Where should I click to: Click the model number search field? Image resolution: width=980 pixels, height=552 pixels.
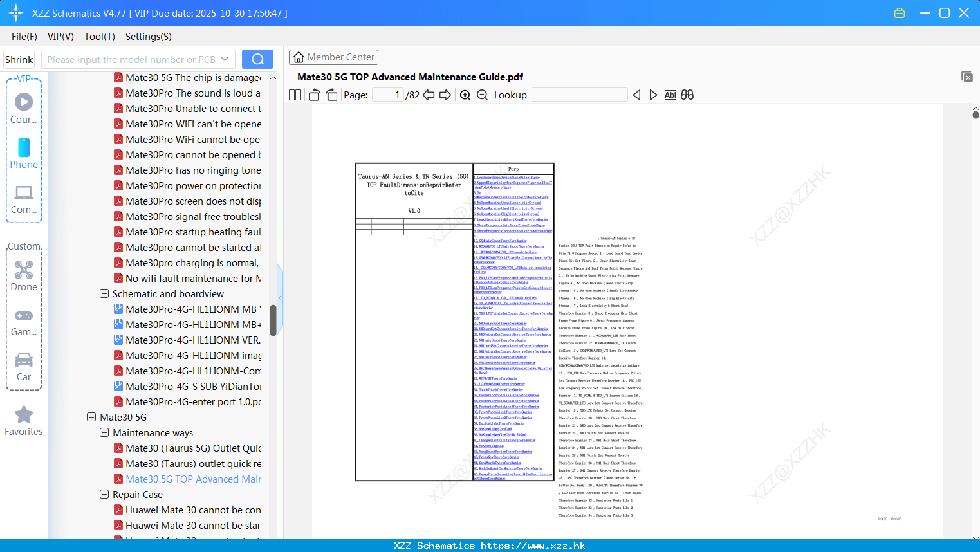[x=131, y=59]
